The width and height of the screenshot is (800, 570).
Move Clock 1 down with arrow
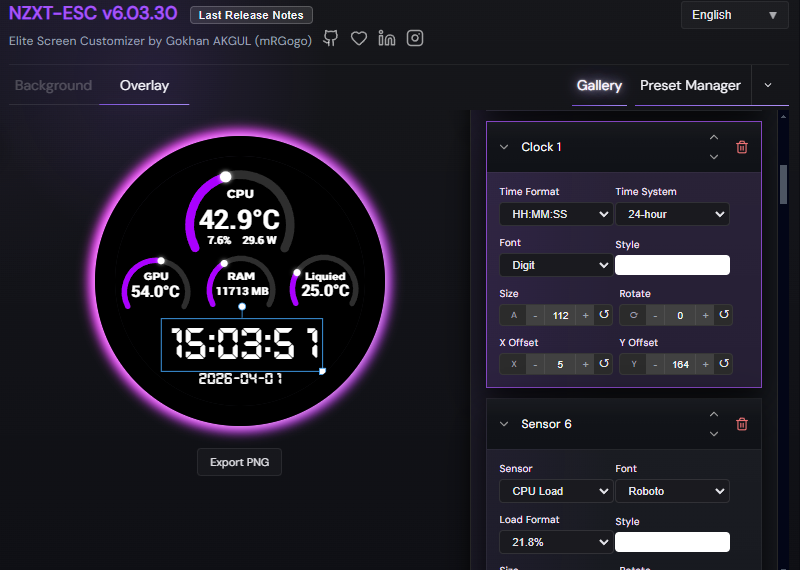tap(714, 157)
